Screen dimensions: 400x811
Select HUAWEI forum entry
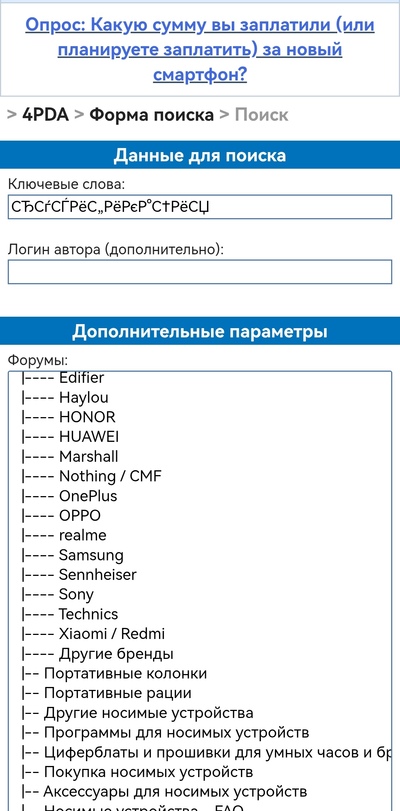pyautogui.click(x=200, y=437)
